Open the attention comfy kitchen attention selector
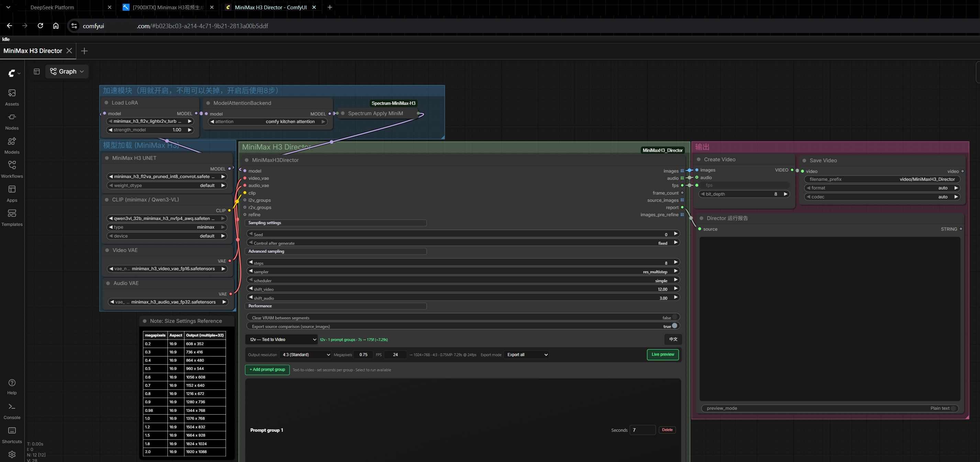This screenshot has width=980, height=462. 268,122
